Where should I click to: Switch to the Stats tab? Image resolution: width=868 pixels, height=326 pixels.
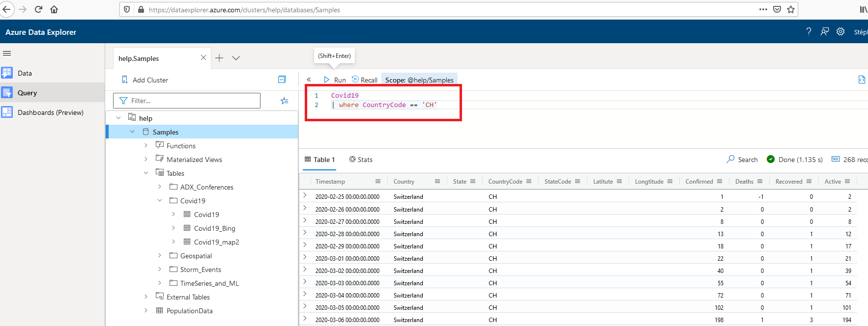pos(361,160)
